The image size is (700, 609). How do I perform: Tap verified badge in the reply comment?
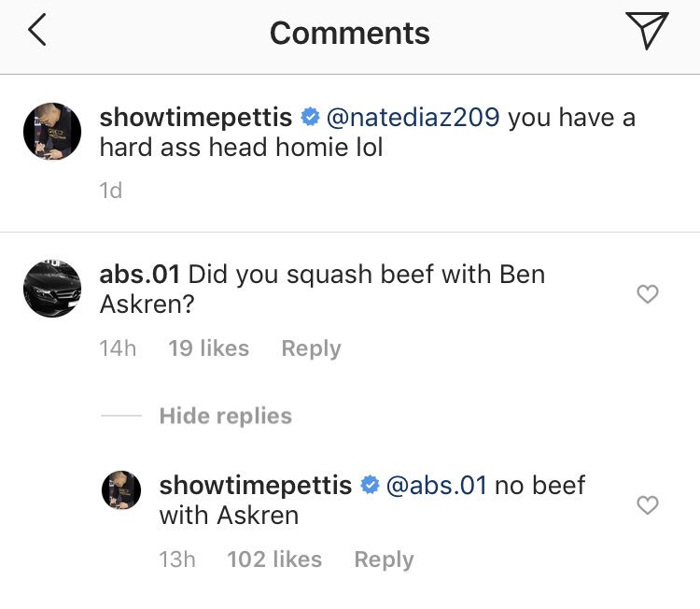tap(370, 485)
